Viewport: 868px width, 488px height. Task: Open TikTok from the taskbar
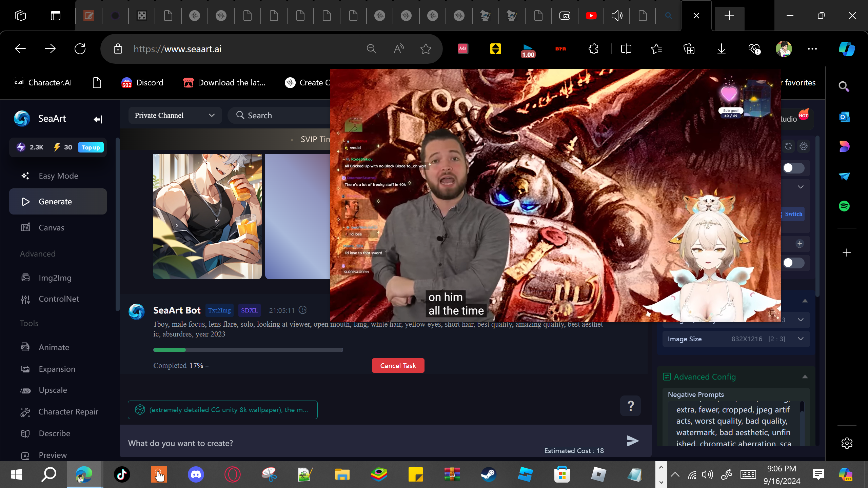tap(122, 474)
